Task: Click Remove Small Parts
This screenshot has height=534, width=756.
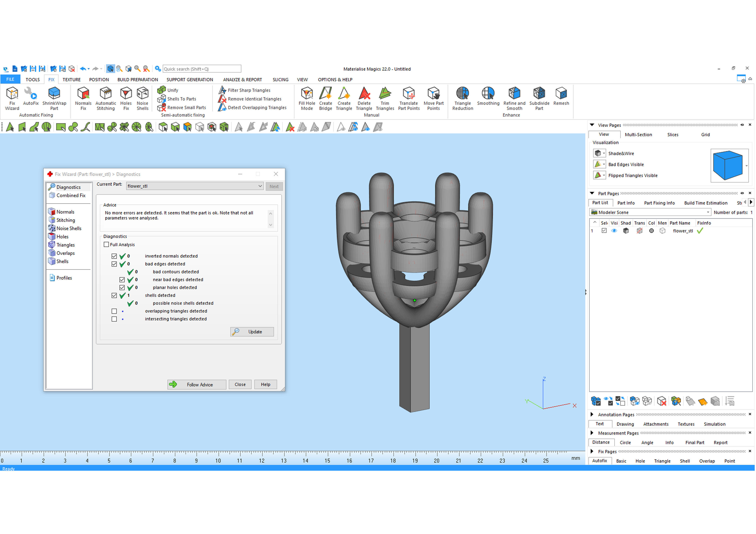Action: pyautogui.click(x=182, y=108)
